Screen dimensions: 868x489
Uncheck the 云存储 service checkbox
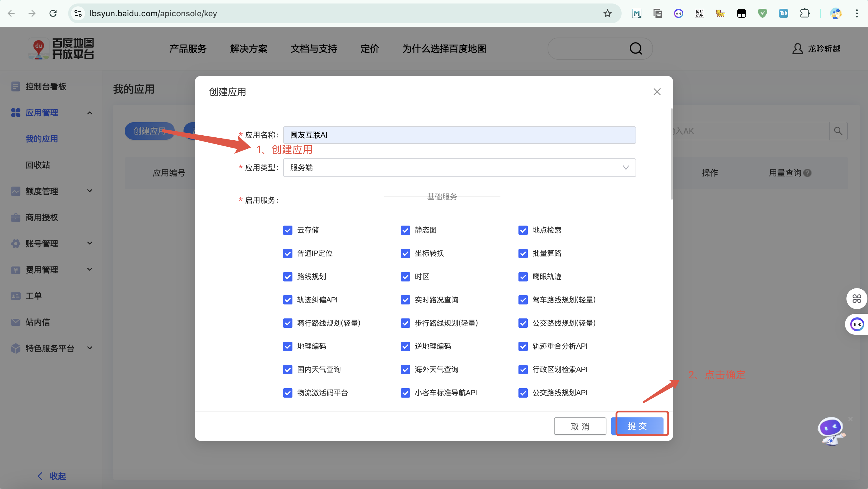click(x=288, y=230)
